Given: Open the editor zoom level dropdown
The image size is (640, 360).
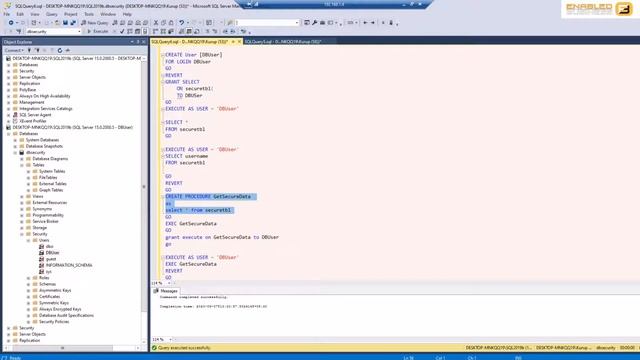Looking at the screenshot, I should [169, 283].
